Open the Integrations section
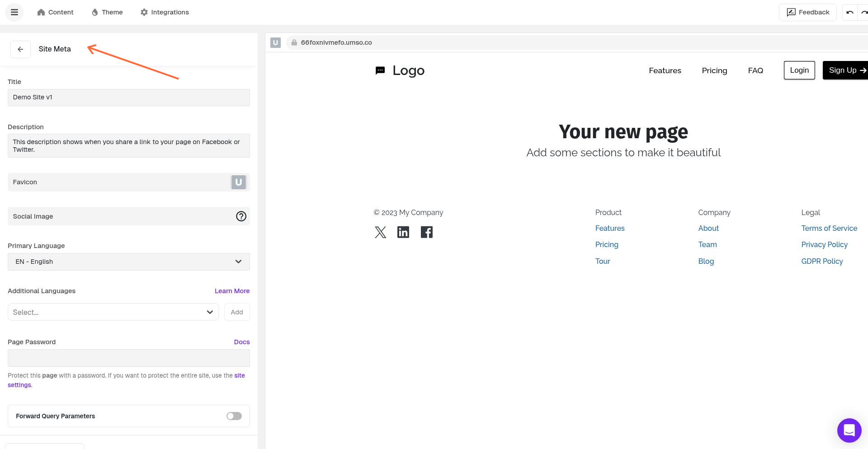This screenshot has height=449, width=868. click(x=164, y=12)
